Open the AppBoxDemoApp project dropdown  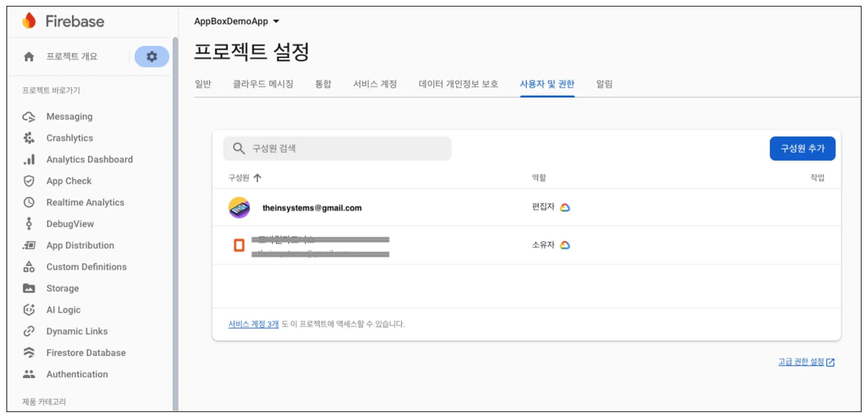[x=237, y=21]
